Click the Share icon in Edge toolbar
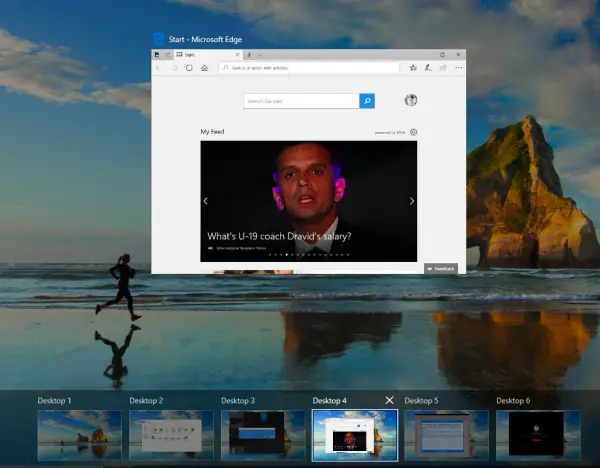Viewport: 600px width, 468px height. (x=443, y=68)
